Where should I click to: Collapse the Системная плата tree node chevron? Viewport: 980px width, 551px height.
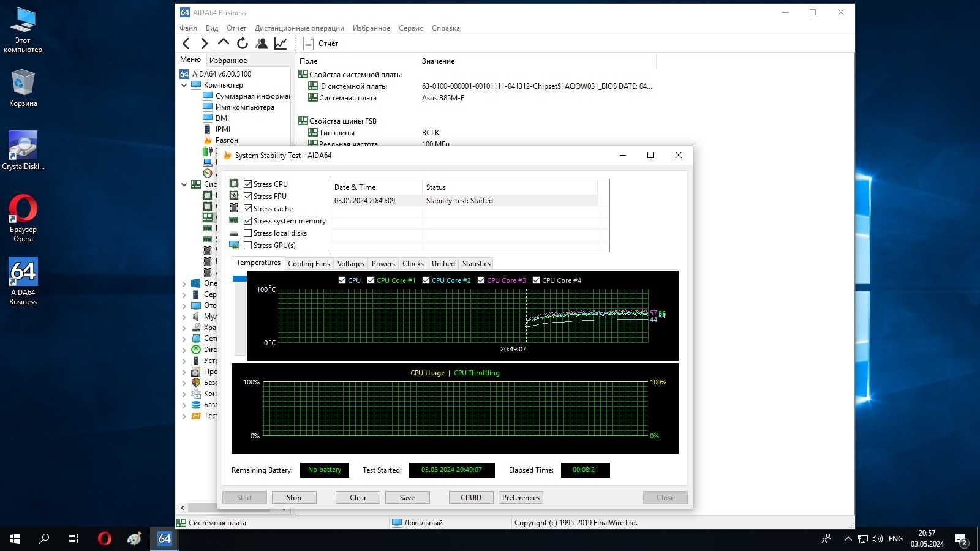(x=184, y=184)
